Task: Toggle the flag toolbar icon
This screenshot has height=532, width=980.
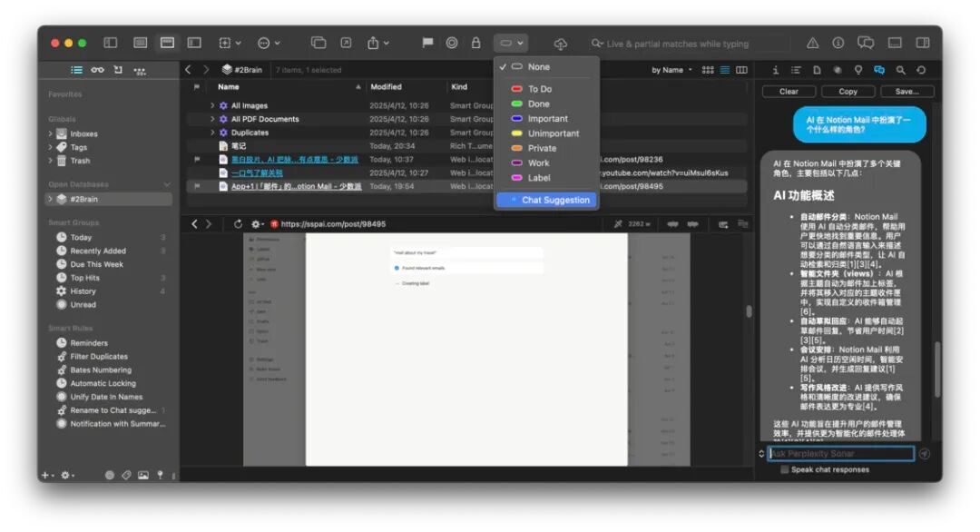Action: (x=427, y=43)
